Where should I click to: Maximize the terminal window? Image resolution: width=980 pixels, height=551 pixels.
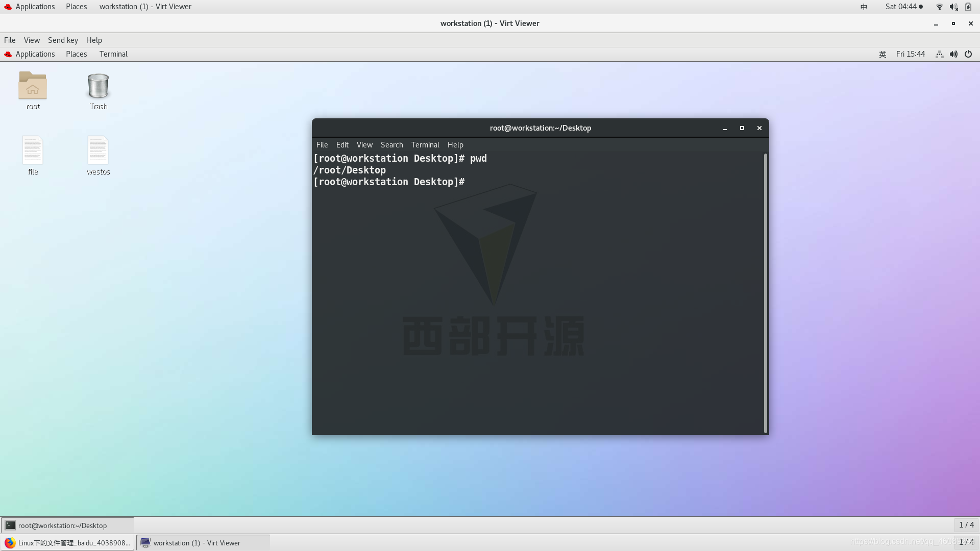click(x=742, y=128)
